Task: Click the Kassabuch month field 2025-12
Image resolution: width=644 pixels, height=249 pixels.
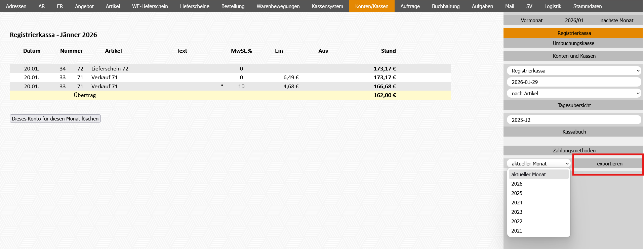Action: pyautogui.click(x=574, y=120)
